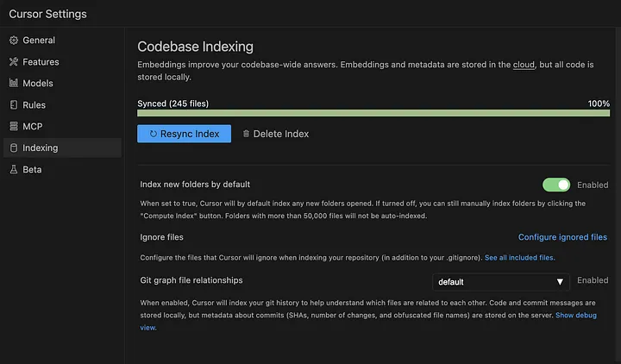Delete the codebase index

276,134
